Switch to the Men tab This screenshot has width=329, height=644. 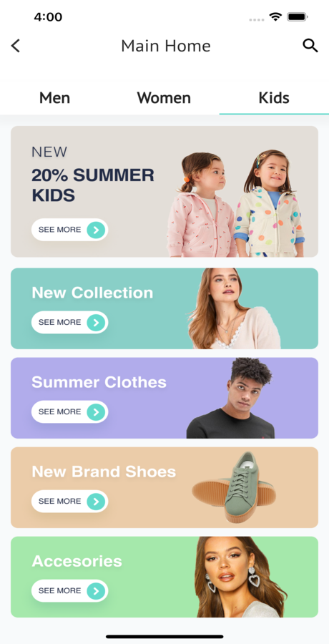pos(54,98)
